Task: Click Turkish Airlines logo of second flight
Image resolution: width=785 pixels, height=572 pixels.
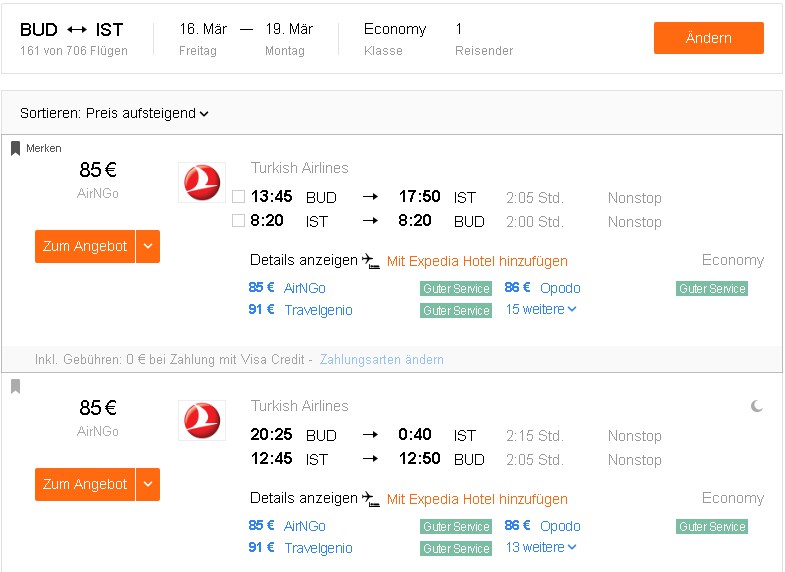Action: pos(202,420)
